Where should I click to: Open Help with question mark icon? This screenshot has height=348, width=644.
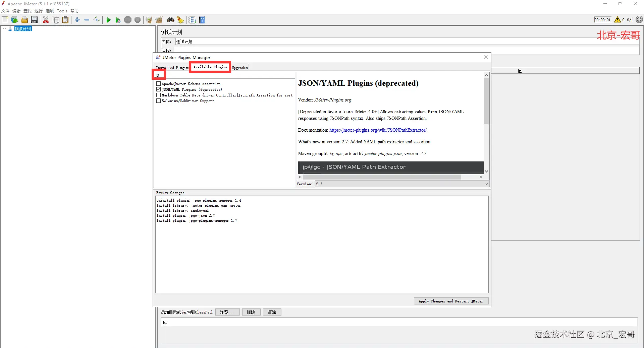point(202,20)
